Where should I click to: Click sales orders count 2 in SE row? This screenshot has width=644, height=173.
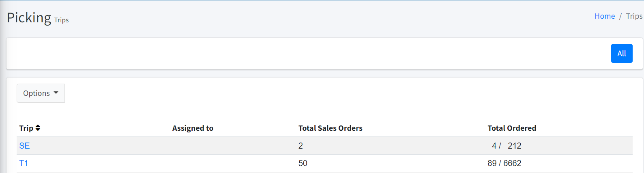coord(301,146)
